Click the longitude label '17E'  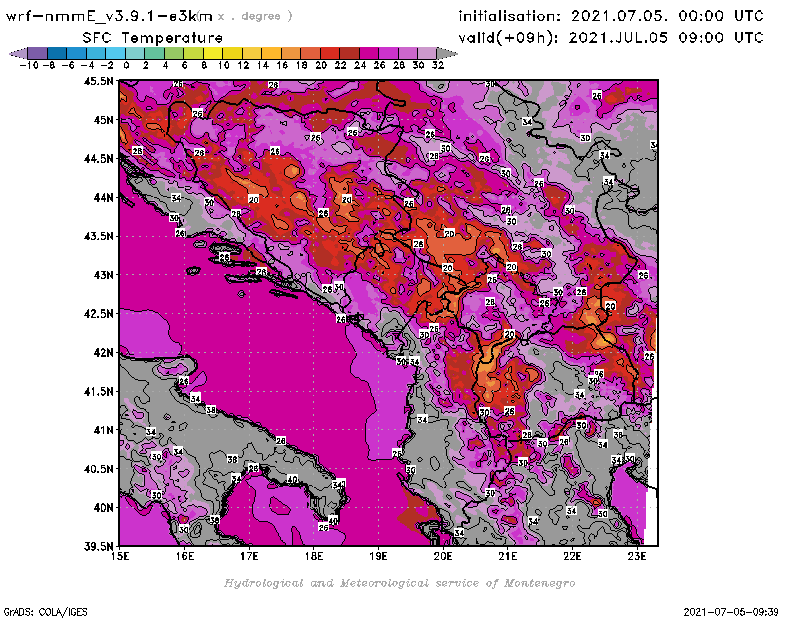(249, 556)
